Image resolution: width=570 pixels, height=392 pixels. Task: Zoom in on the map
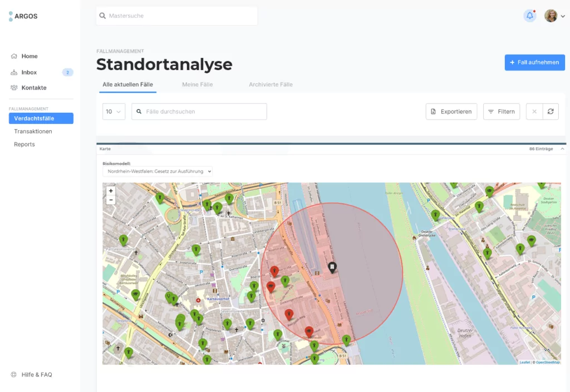(x=111, y=191)
